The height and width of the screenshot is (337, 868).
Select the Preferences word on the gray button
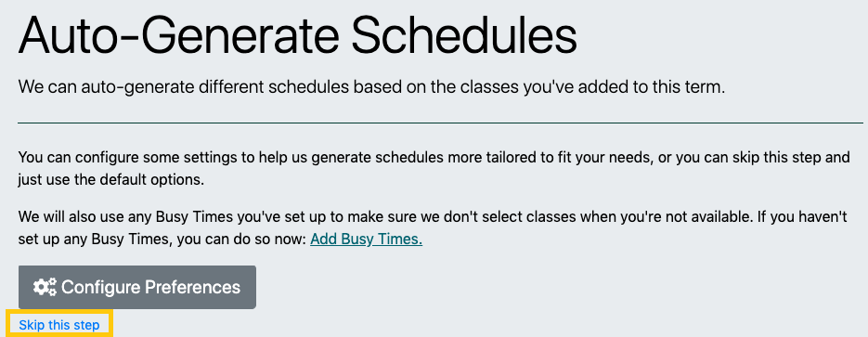click(x=192, y=287)
